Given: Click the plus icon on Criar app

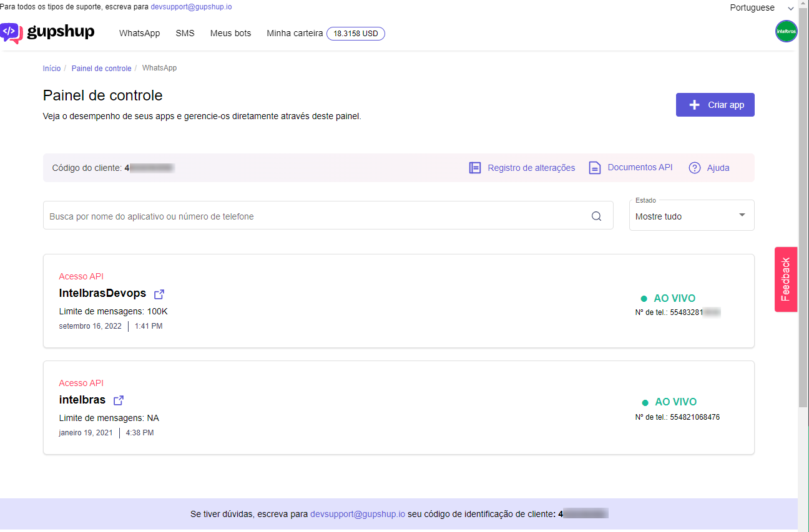Looking at the screenshot, I should tap(694, 105).
